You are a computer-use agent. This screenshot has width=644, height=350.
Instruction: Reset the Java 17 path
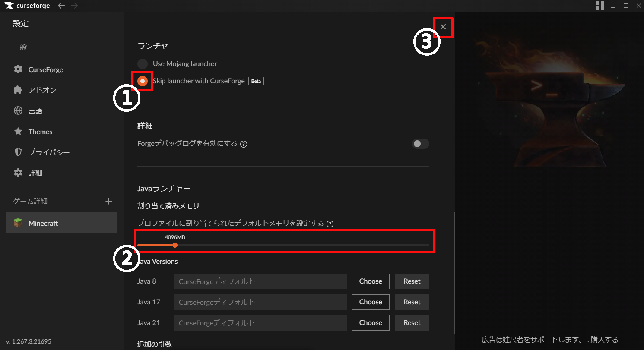point(412,302)
